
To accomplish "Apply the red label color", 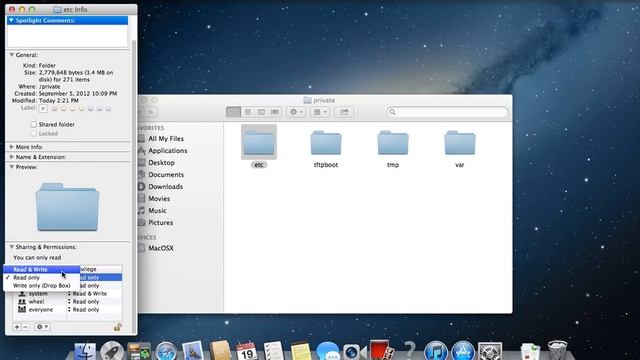I will click(54, 109).
